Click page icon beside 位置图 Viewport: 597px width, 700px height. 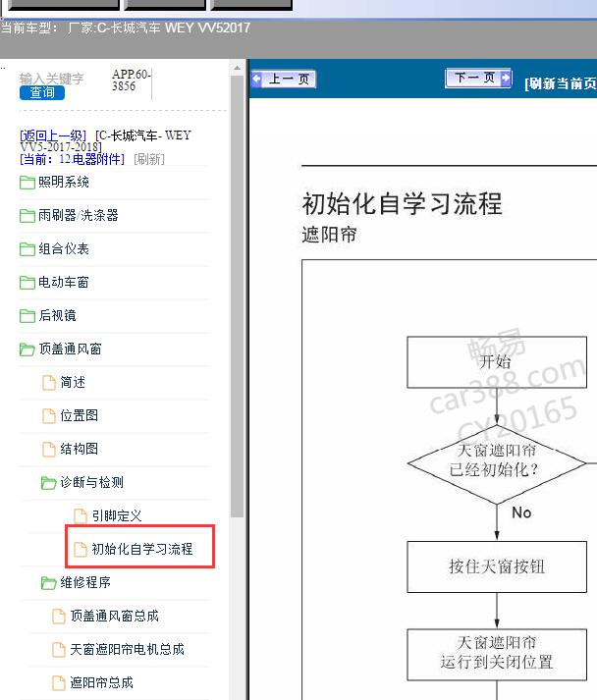click(49, 416)
